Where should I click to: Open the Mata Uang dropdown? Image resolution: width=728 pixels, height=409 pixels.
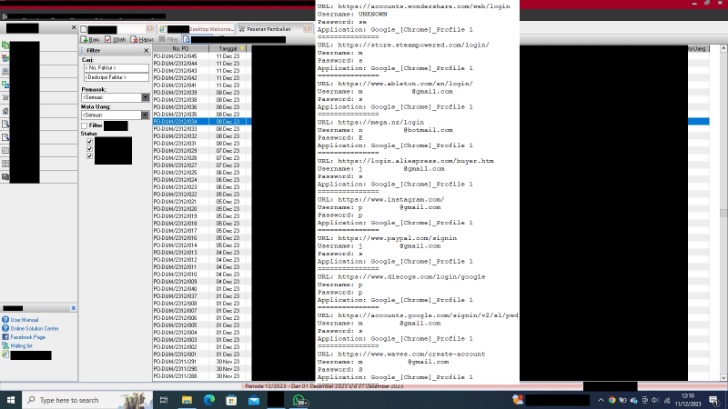pos(145,115)
